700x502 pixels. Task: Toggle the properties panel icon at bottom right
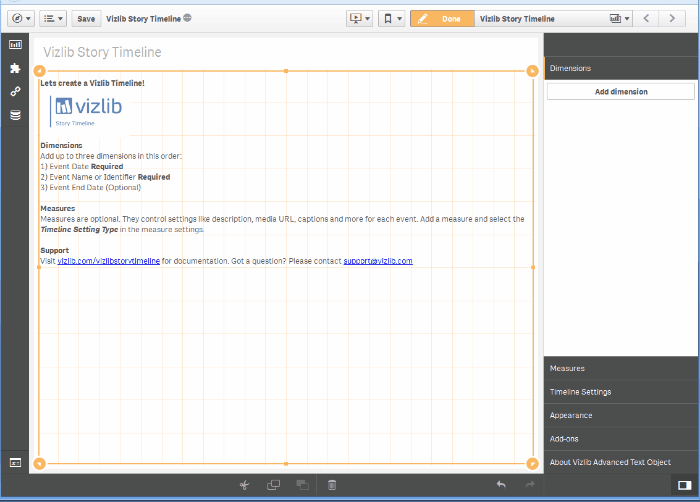click(x=684, y=485)
